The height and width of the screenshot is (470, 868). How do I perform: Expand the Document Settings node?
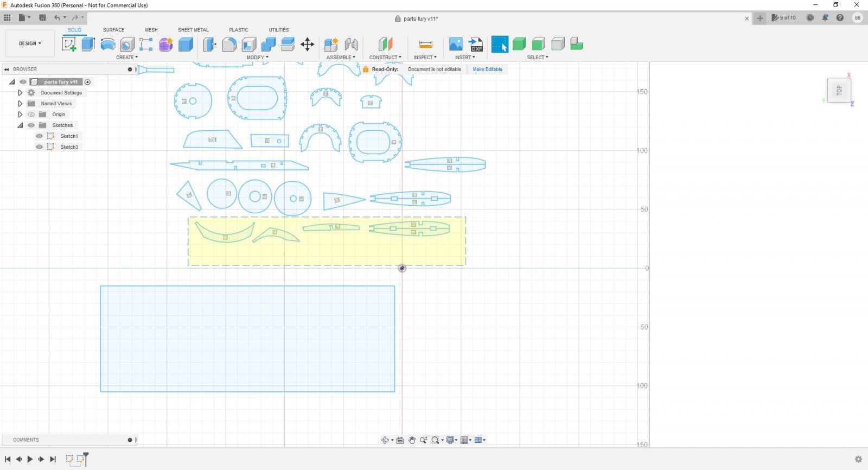pyautogui.click(x=20, y=93)
